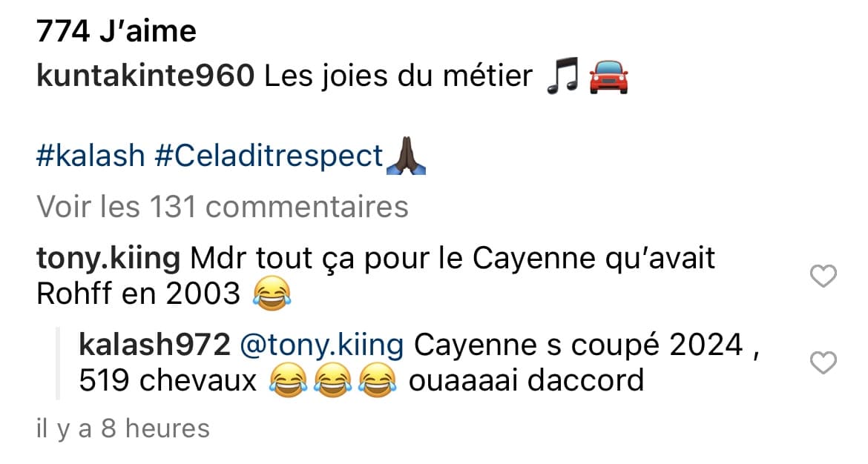The width and height of the screenshot is (868, 464).
Task: Open kuntakinte960's profile from caption
Action: 145,76
